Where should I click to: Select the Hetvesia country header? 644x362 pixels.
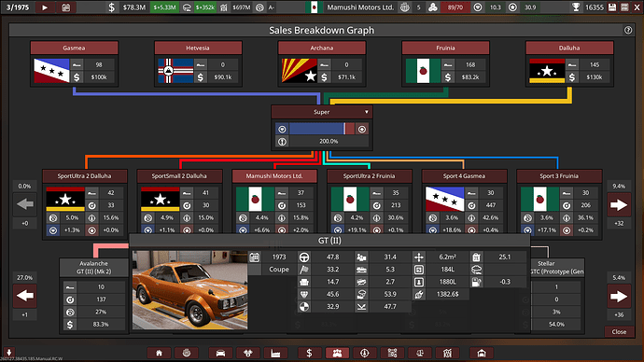pyautogui.click(x=198, y=48)
